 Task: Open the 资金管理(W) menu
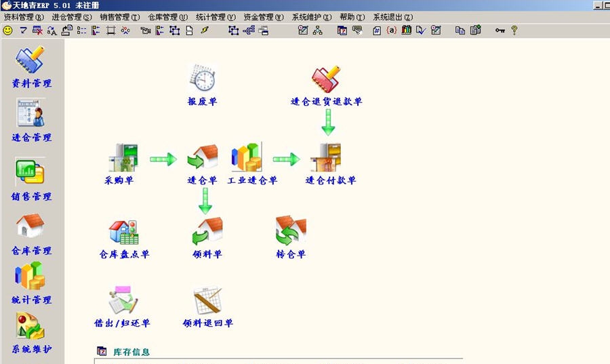click(264, 17)
